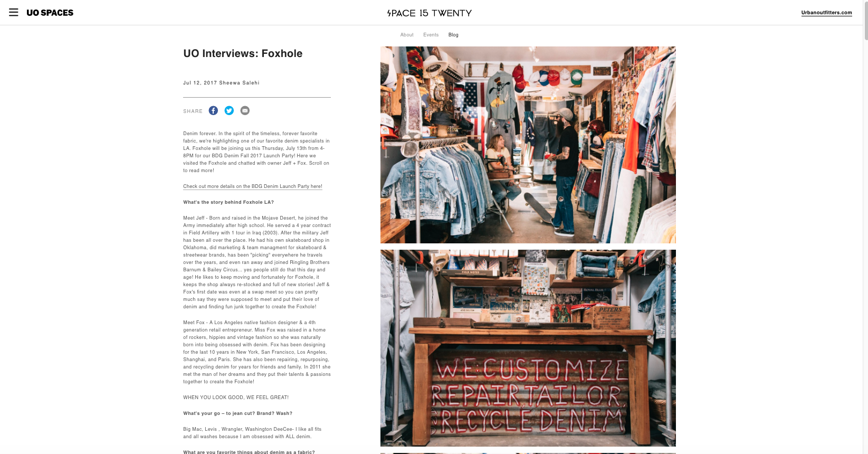
Task: Click the We Customize Repair Tailor denim photo
Action: pos(528,348)
